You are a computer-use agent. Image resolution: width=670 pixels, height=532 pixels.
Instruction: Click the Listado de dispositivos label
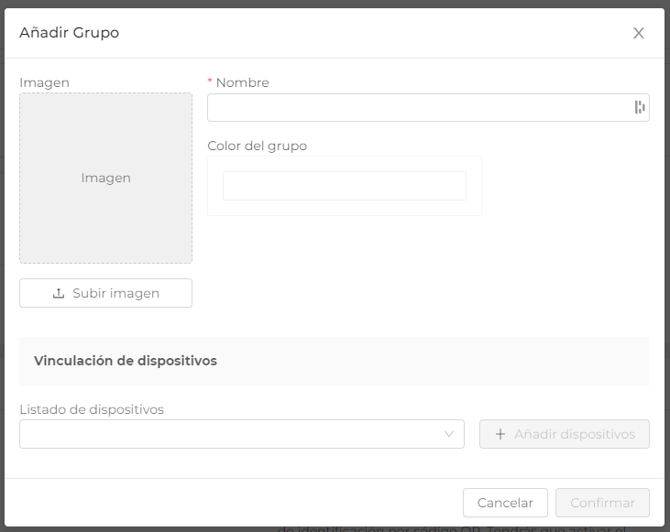(x=91, y=409)
